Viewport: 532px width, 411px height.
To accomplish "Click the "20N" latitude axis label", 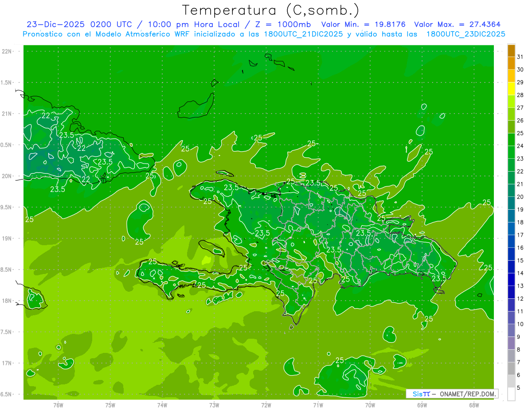I will click(x=7, y=176).
